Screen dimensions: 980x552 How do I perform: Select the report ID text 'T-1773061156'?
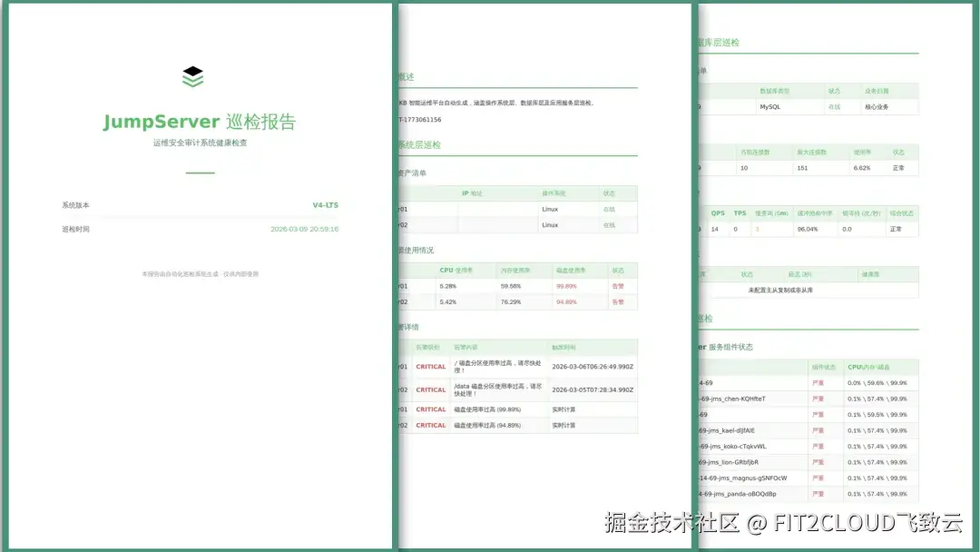[420, 120]
